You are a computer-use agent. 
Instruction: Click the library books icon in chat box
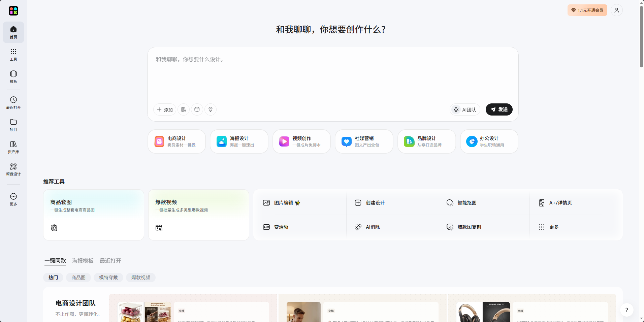click(x=184, y=109)
